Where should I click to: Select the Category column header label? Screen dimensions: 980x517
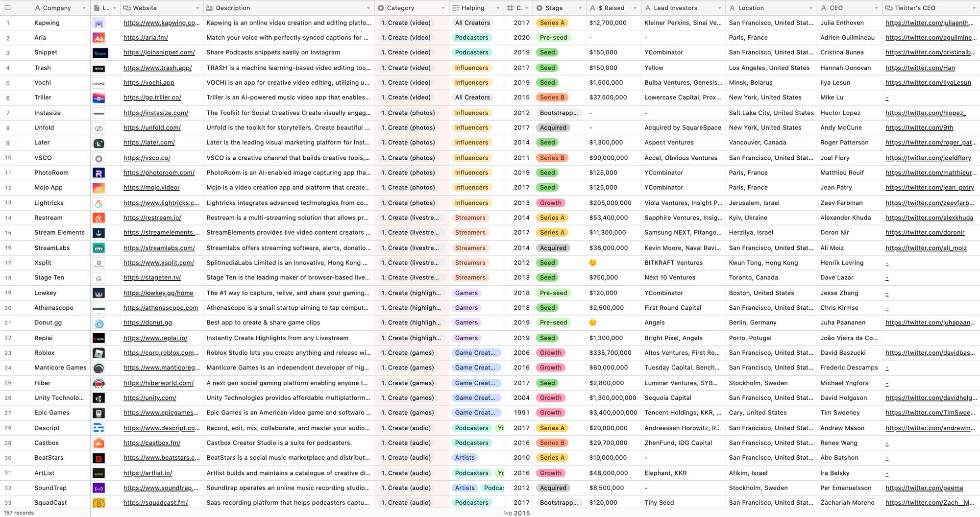pyautogui.click(x=400, y=8)
